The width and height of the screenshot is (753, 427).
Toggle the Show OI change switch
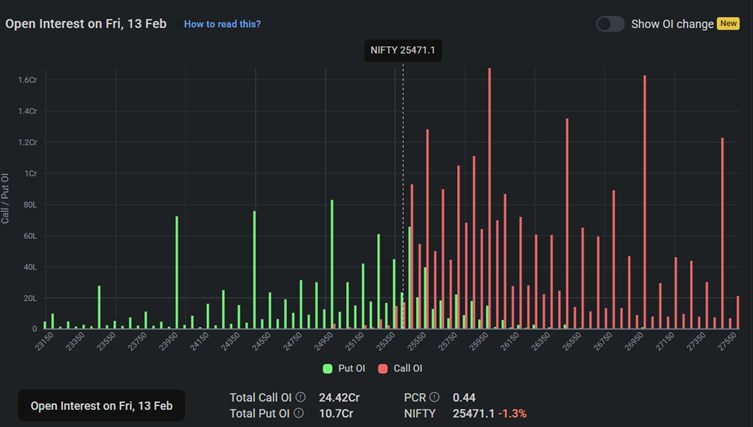[610, 24]
